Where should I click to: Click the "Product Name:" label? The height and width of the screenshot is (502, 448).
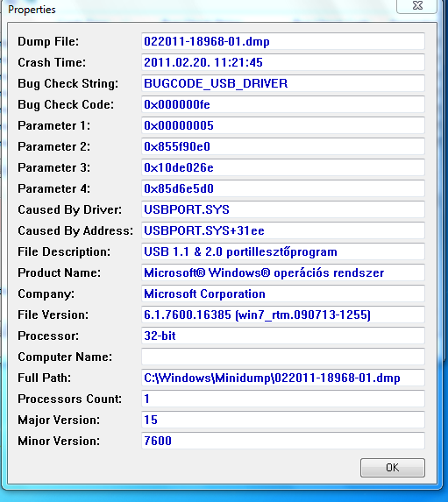point(59,272)
